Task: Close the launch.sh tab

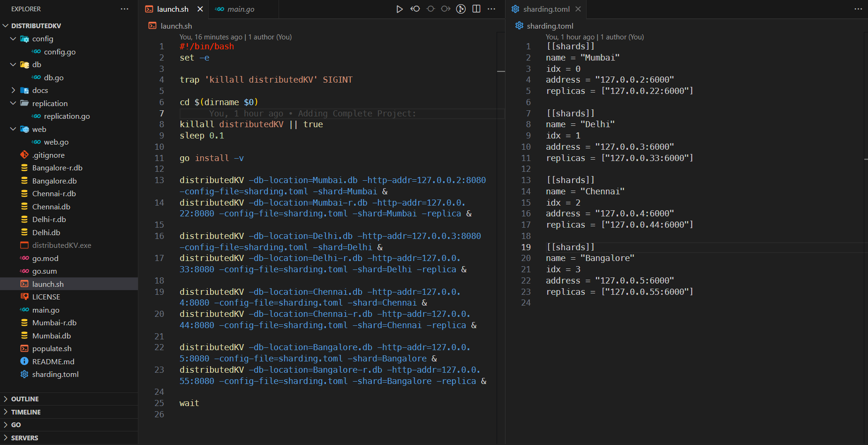Action: click(x=200, y=9)
